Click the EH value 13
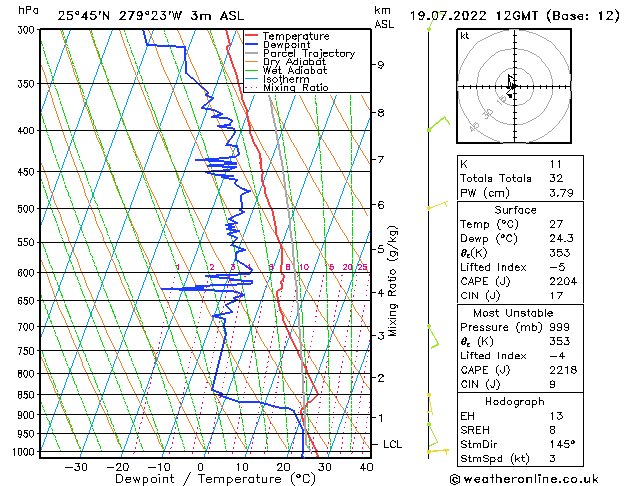Image resolution: width=629 pixels, height=486 pixels. (556, 416)
